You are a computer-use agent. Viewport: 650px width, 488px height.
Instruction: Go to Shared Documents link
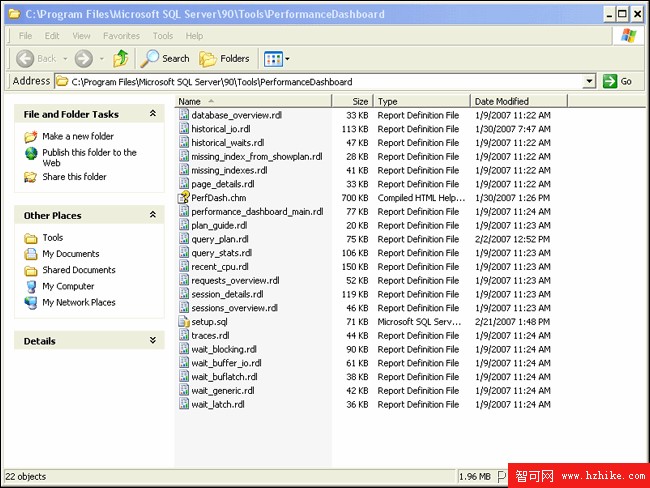coord(79,270)
